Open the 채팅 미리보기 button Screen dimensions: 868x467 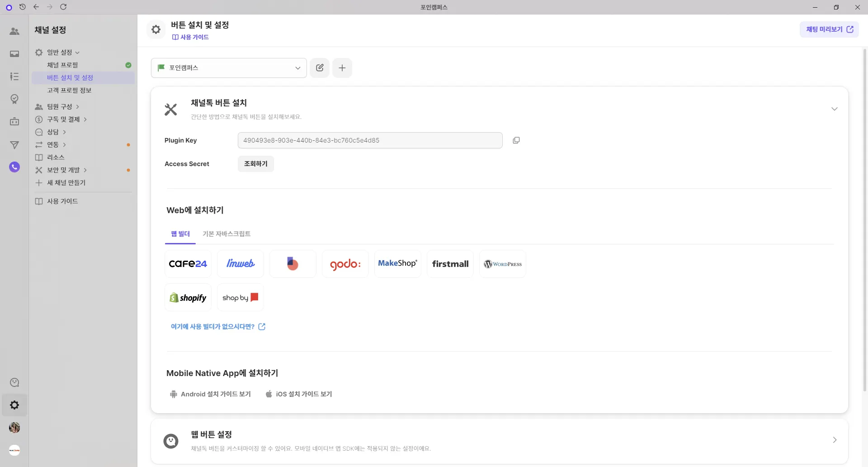[830, 29]
